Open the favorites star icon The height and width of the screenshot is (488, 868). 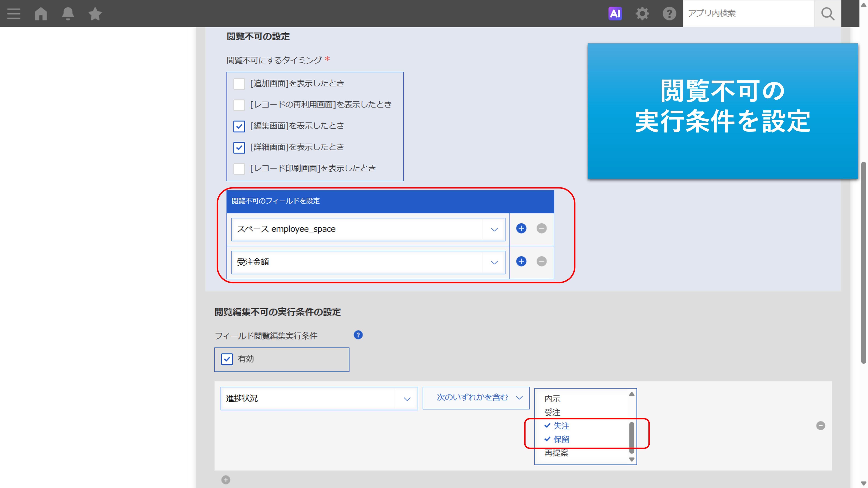95,14
